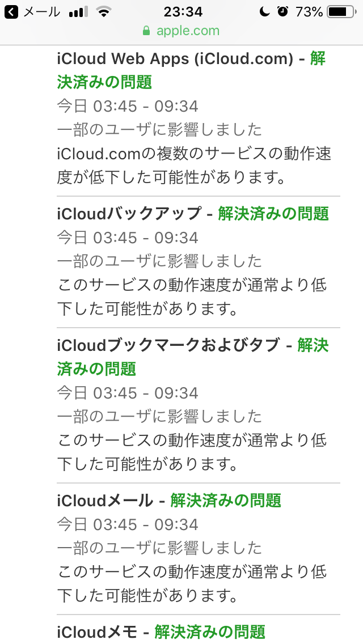Tap the 23:34 clock in status bar
363x644 pixels.
(x=183, y=12)
